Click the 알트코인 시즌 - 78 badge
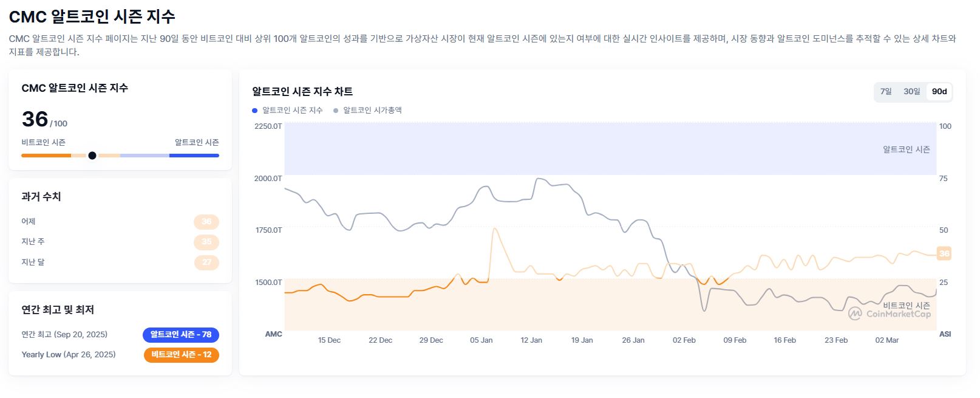Viewport: 980px width, 398px height. [181, 335]
